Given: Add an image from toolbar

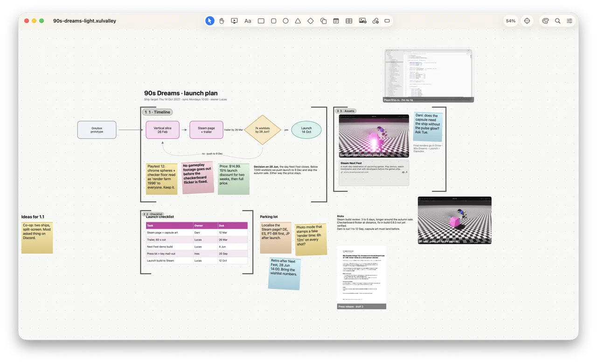Looking at the screenshot, I should 362,21.
